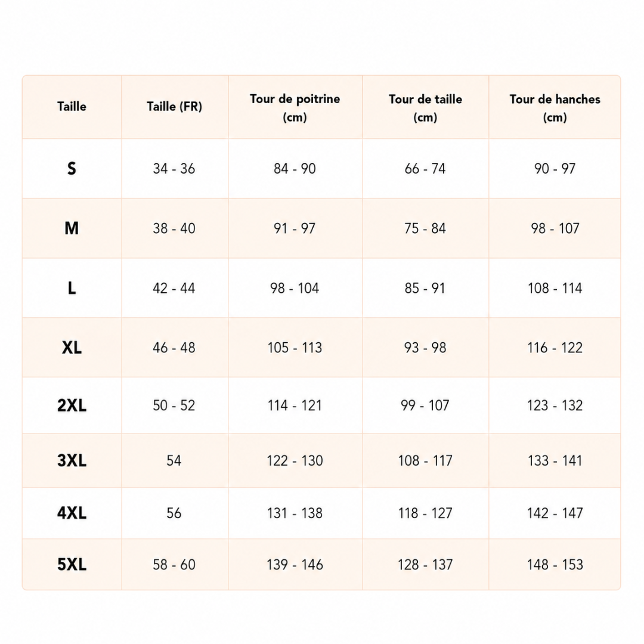Select the 54 French size cell
644x644 pixels.
tap(174, 460)
